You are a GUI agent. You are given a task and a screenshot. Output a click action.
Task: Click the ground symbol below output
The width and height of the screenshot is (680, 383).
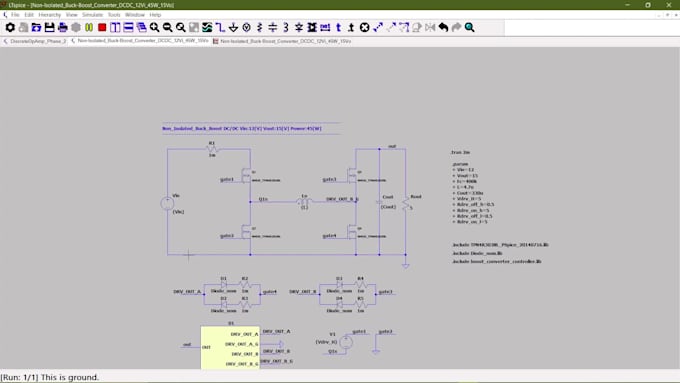[405, 265]
